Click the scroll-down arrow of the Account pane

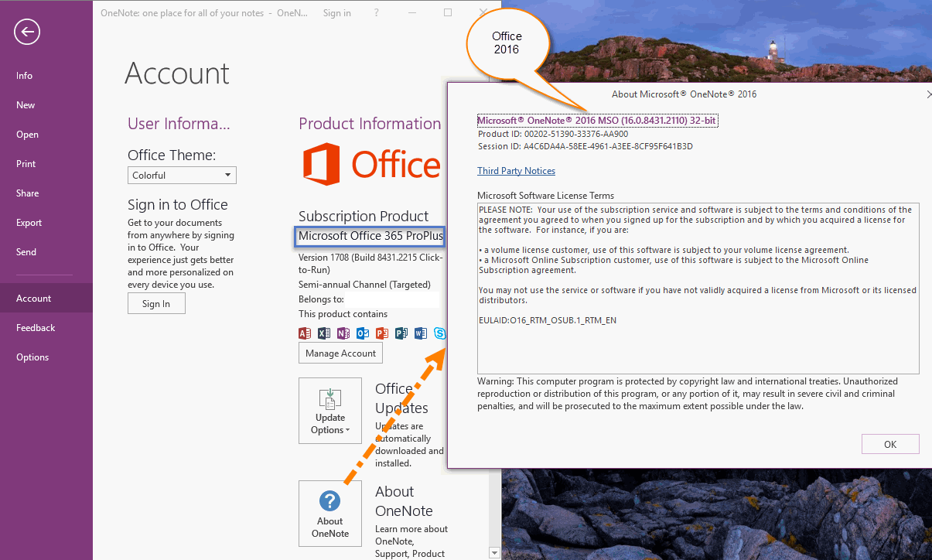coord(495,552)
